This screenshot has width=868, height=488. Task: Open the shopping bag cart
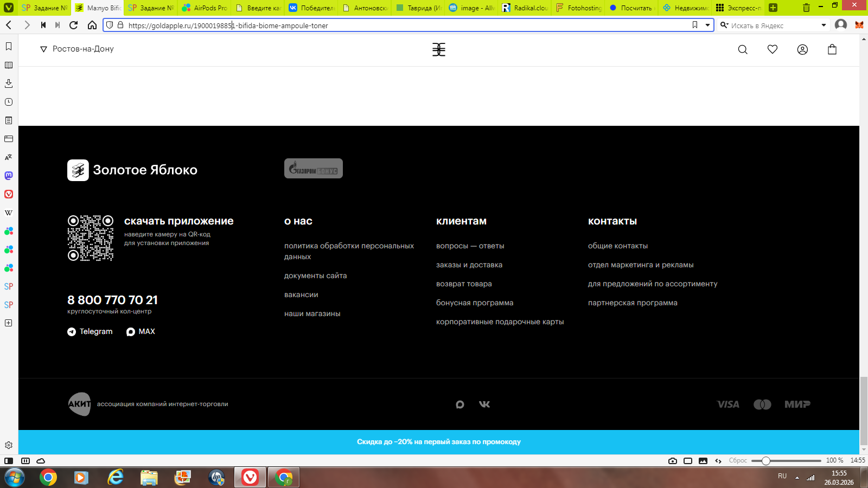click(832, 49)
